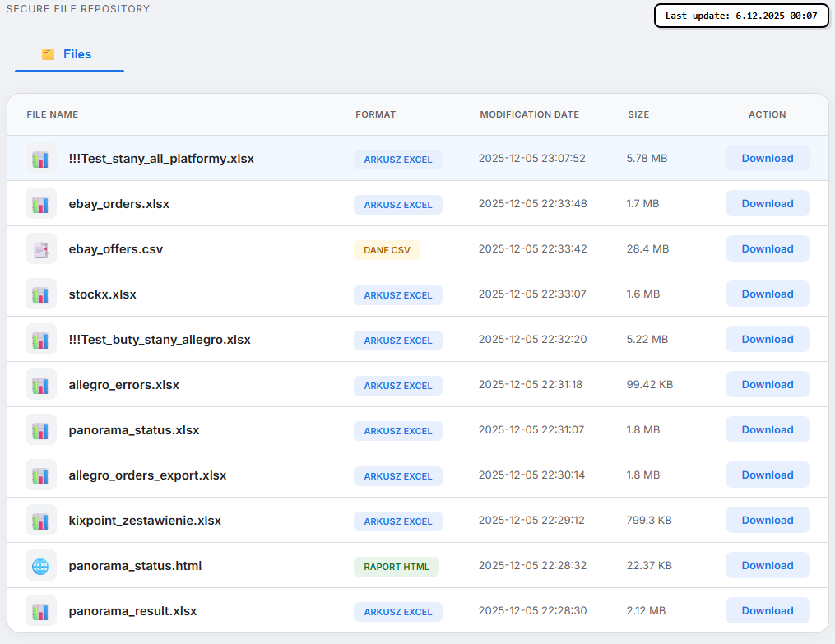This screenshot has height=644, width=835.
Task: Click the Excel icon next to kixpoint_zestawienie.xlsx
Action: pos(40,520)
